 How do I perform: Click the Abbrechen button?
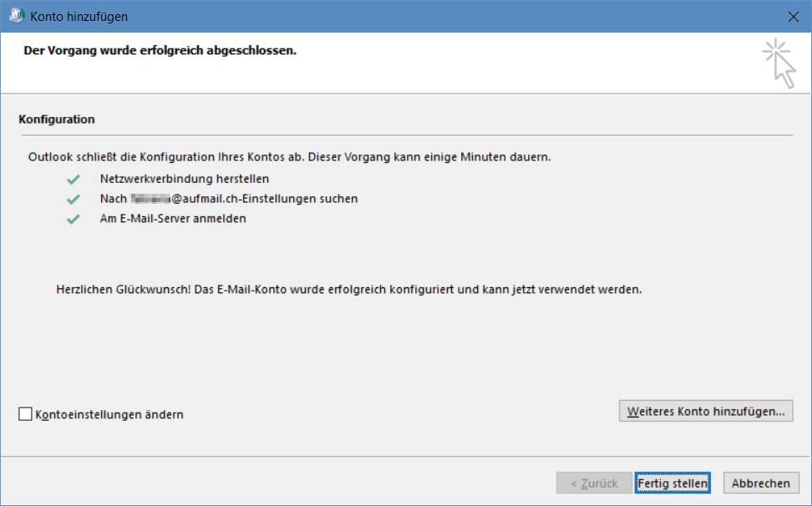(x=761, y=483)
